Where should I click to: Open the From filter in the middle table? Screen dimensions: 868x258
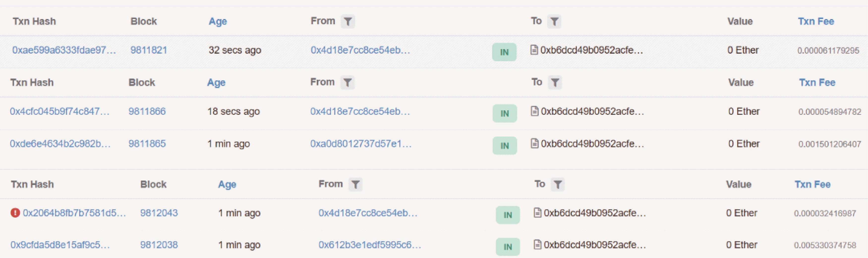pos(347,82)
